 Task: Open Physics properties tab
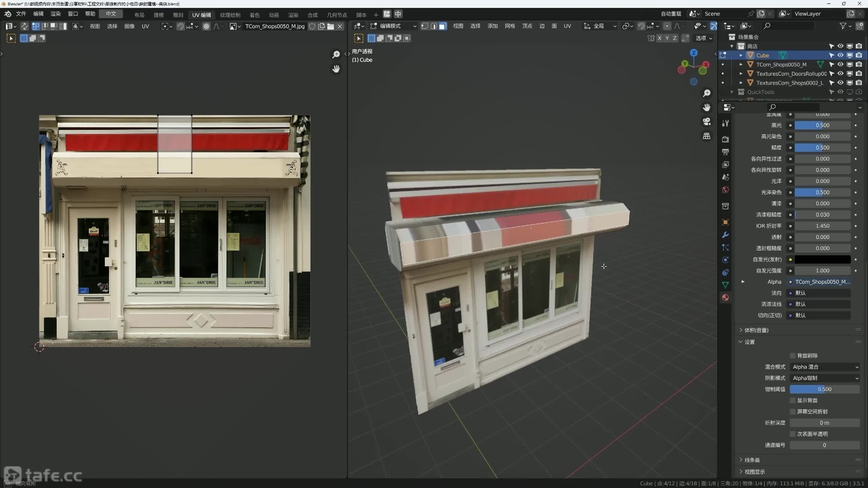tap(725, 260)
